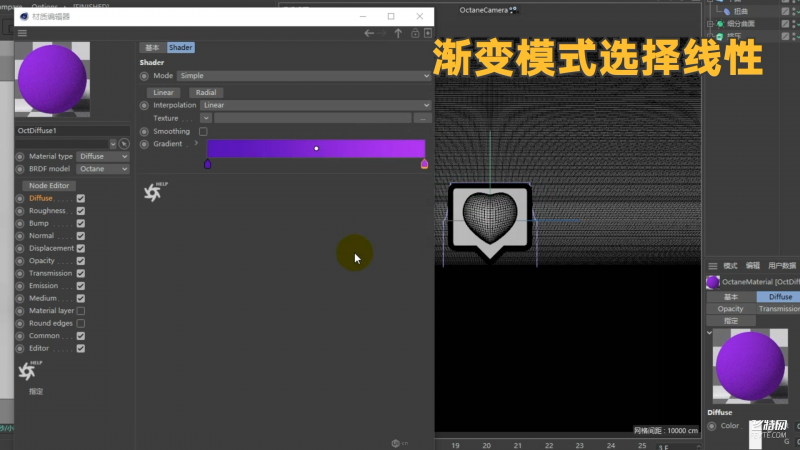Click the Cinema 4D icon in title bar
This screenshot has height=450, width=800.
pos(24,16)
